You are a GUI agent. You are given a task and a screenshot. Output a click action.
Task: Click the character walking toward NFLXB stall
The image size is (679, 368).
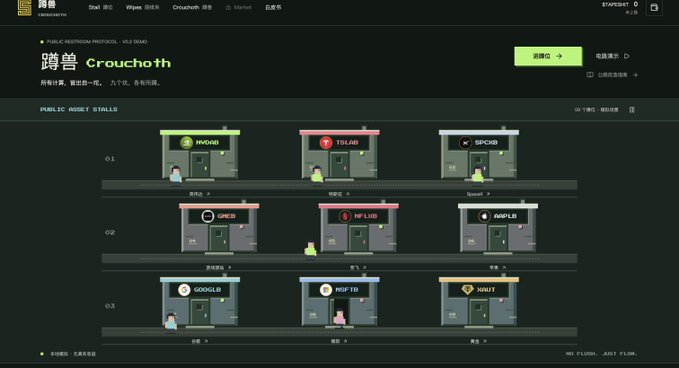(310, 249)
